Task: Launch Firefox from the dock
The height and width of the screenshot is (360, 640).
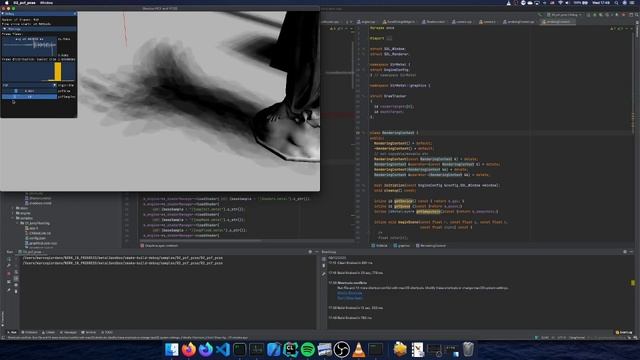Action: 189,350
